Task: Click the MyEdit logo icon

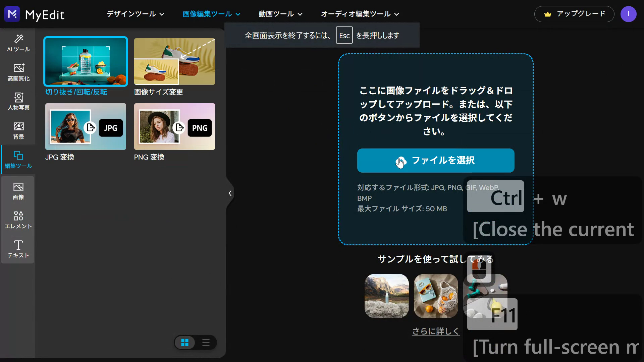Action: [x=12, y=14]
